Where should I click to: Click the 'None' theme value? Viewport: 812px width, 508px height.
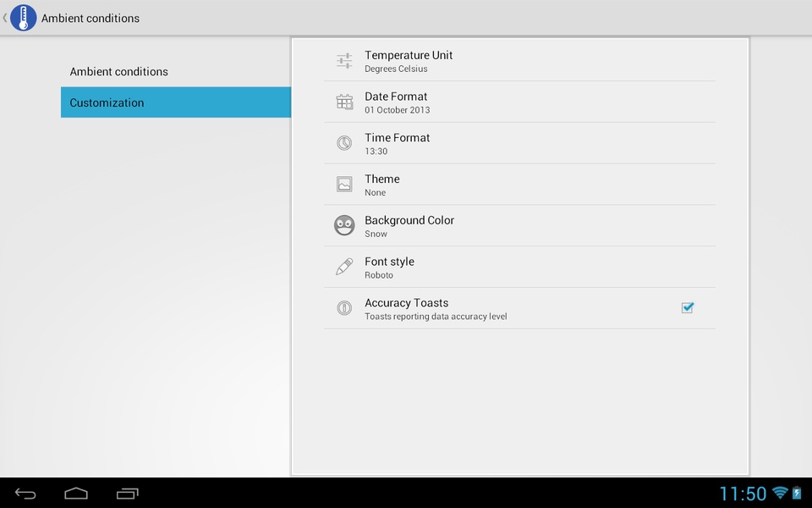(375, 192)
